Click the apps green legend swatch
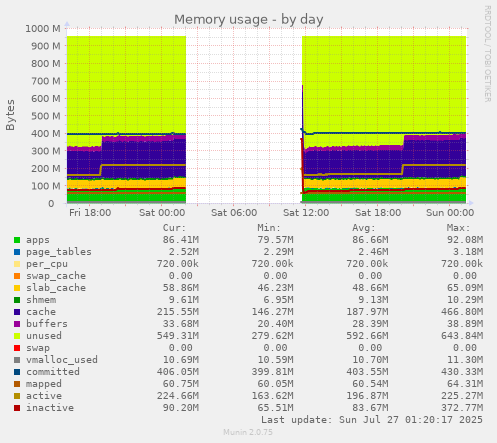This screenshot has height=443, width=497. [17, 240]
